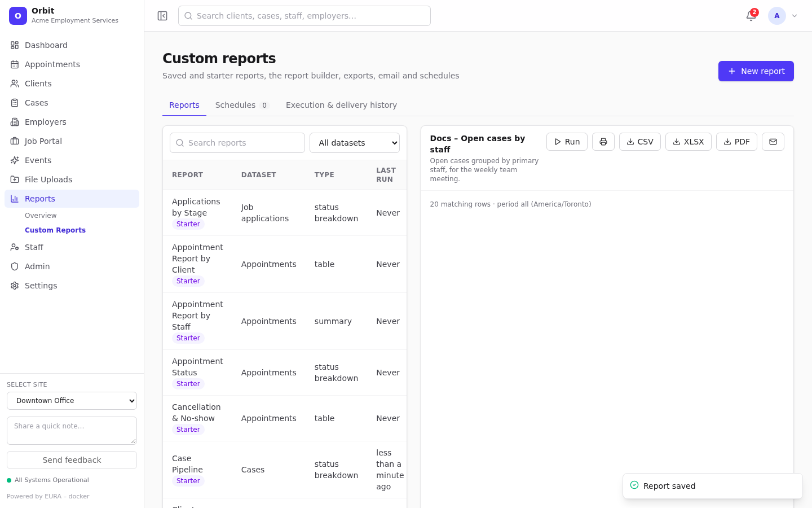Image resolution: width=812 pixels, height=508 pixels.
Task: Click the Search reports field
Action: pyautogui.click(x=237, y=143)
